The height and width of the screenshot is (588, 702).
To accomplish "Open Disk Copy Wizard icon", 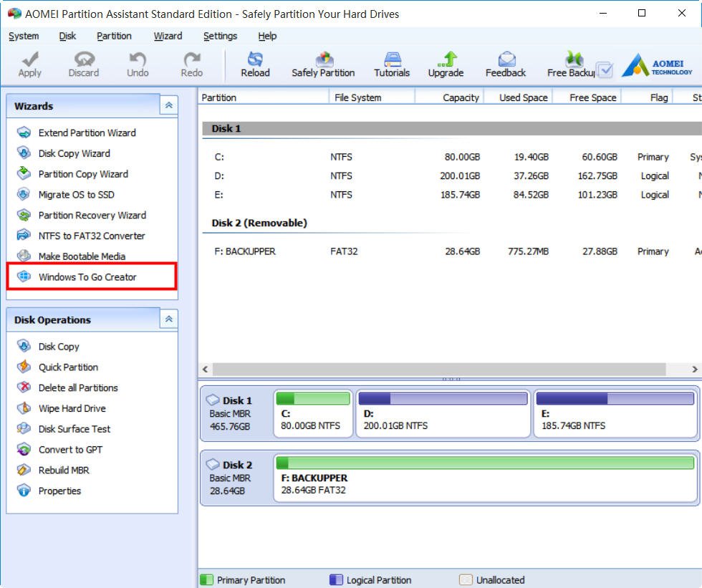I will point(24,153).
